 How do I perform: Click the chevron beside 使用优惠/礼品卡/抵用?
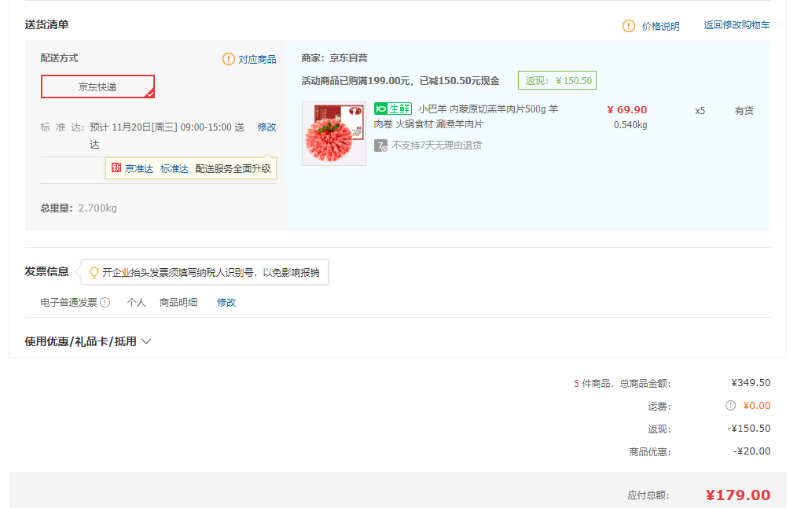(146, 342)
